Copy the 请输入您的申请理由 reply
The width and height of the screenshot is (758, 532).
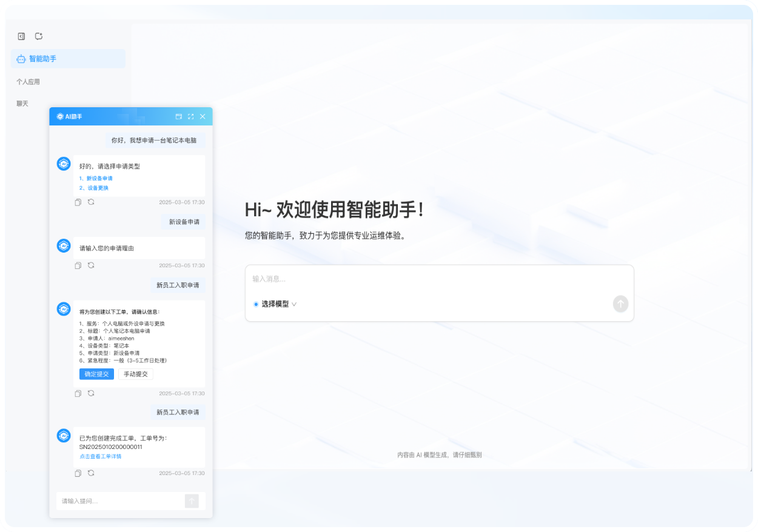tap(78, 265)
